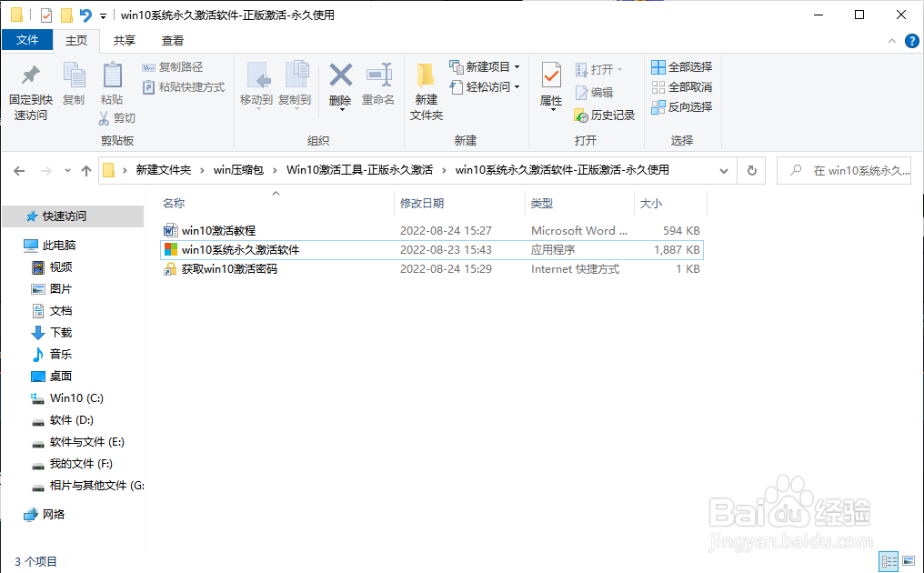Open address bar history dropdown
Viewport: 924px width, 573px height.
coord(724,171)
